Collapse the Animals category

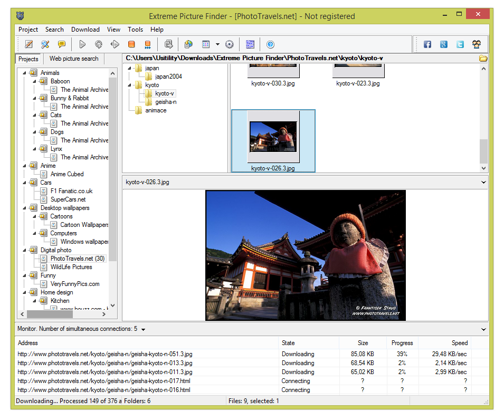[x=24, y=73]
